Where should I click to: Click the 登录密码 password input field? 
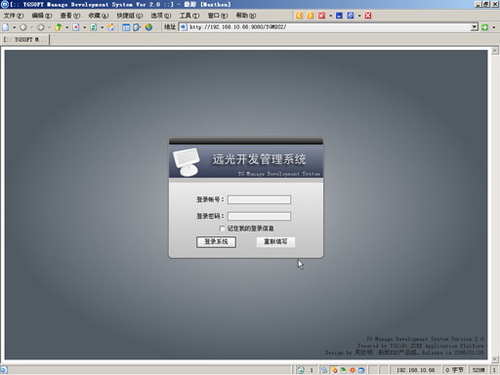click(x=259, y=216)
